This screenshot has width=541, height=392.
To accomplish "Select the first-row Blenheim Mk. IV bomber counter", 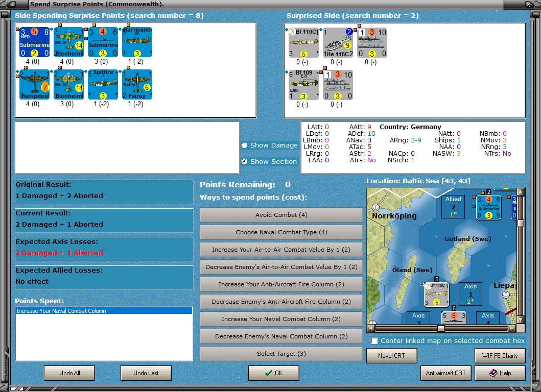I will point(68,42).
